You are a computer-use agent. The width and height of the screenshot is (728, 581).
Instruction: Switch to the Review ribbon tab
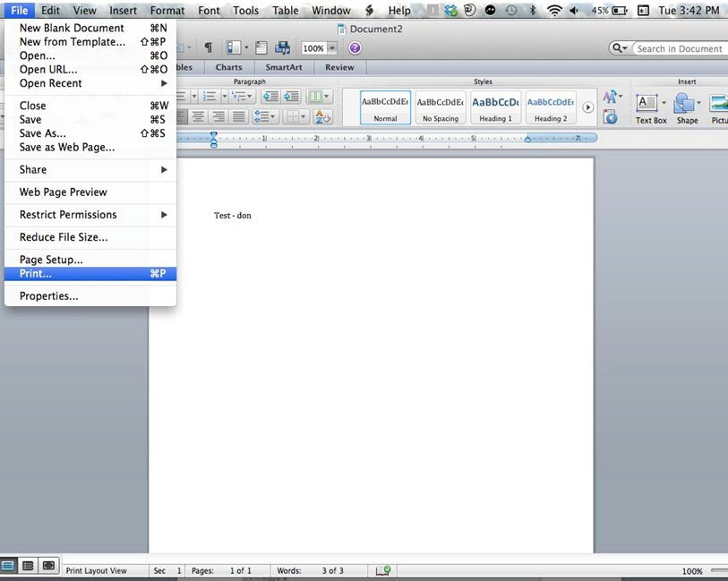pyautogui.click(x=339, y=67)
